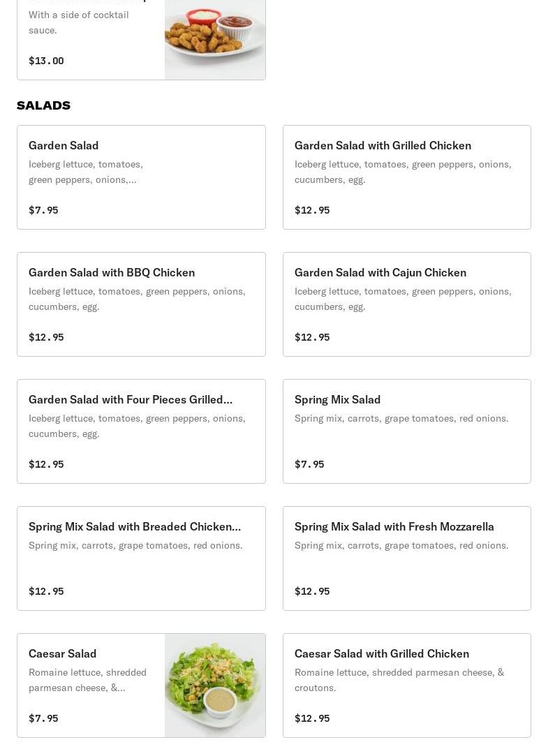
Task: Click the Caesar Salad $7.95 price
Action: click(x=43, y=718)
